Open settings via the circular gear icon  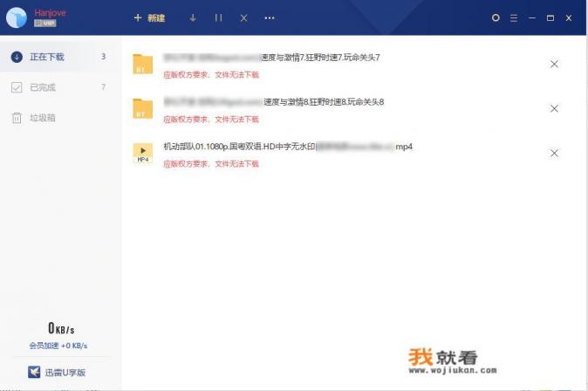[x=496, y=17]
